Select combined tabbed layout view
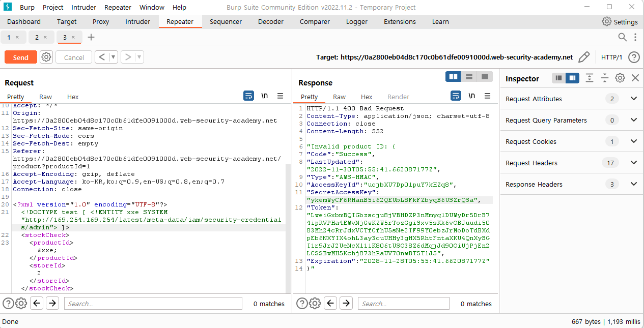This screenshot has height=328, width=644. pos(485,76)
